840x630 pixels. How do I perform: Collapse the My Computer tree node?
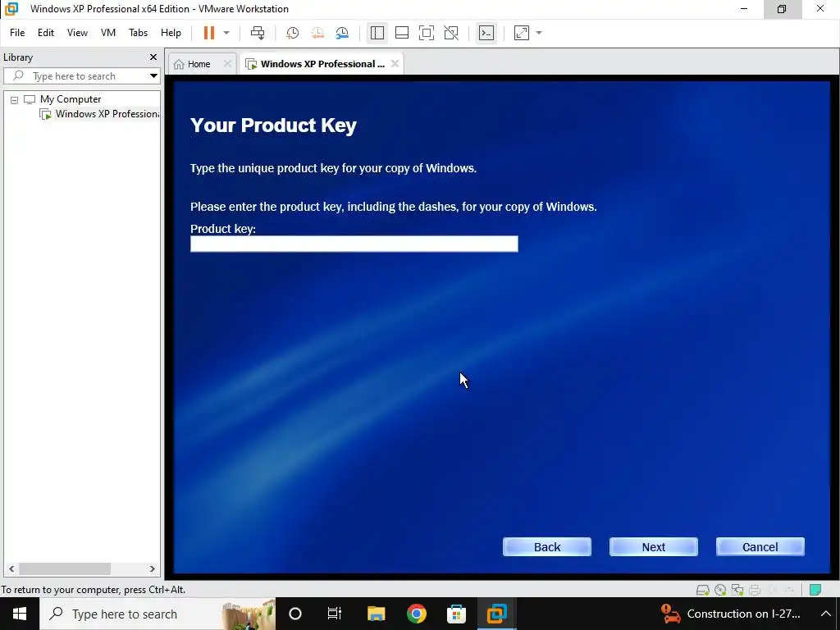pos(15,99)
